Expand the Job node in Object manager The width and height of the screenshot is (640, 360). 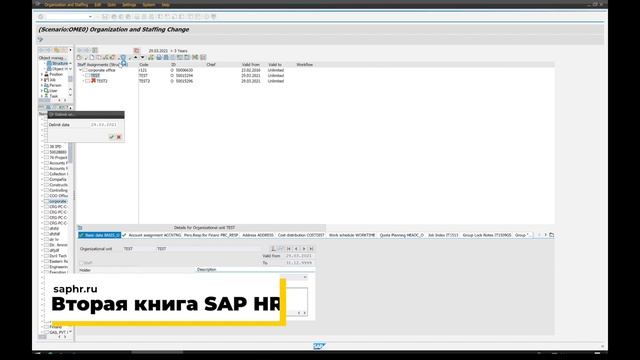tap(42, 80)
